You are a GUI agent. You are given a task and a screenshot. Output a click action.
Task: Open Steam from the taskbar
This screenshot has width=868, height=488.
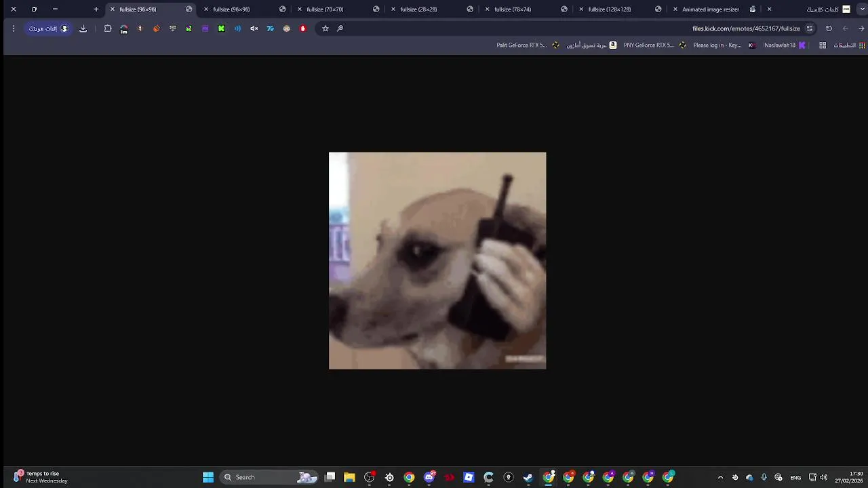click(x=528, y=477)
